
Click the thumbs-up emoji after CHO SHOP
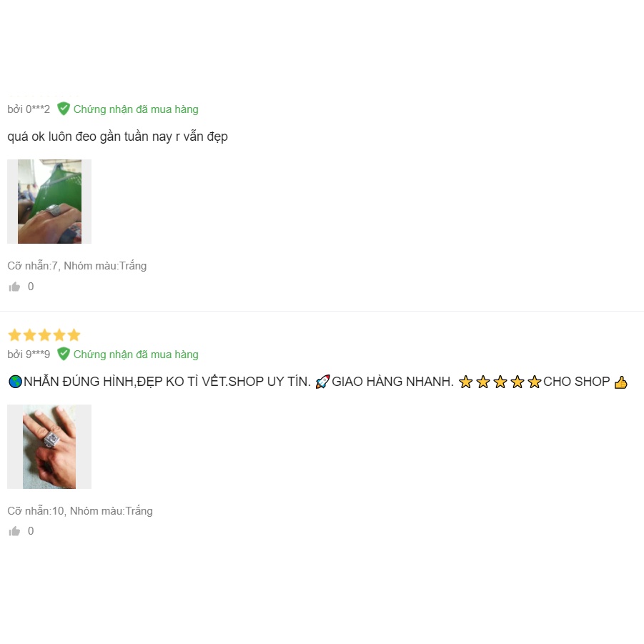pos(620,382)
